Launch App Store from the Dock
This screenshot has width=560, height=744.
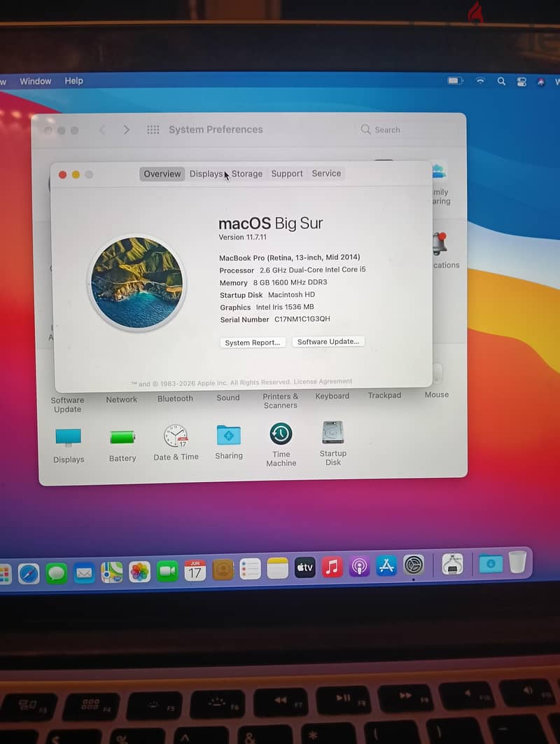click(x=386, y=565)
